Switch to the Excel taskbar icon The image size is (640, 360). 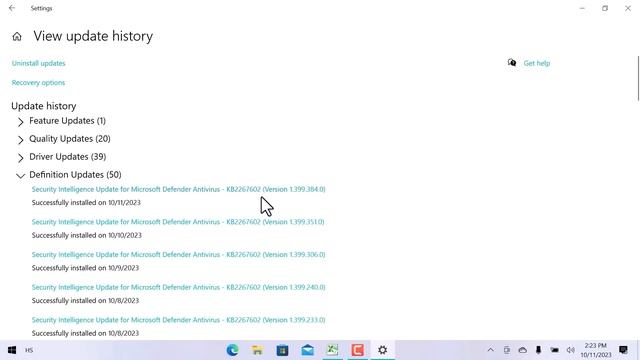coord(332,350)
